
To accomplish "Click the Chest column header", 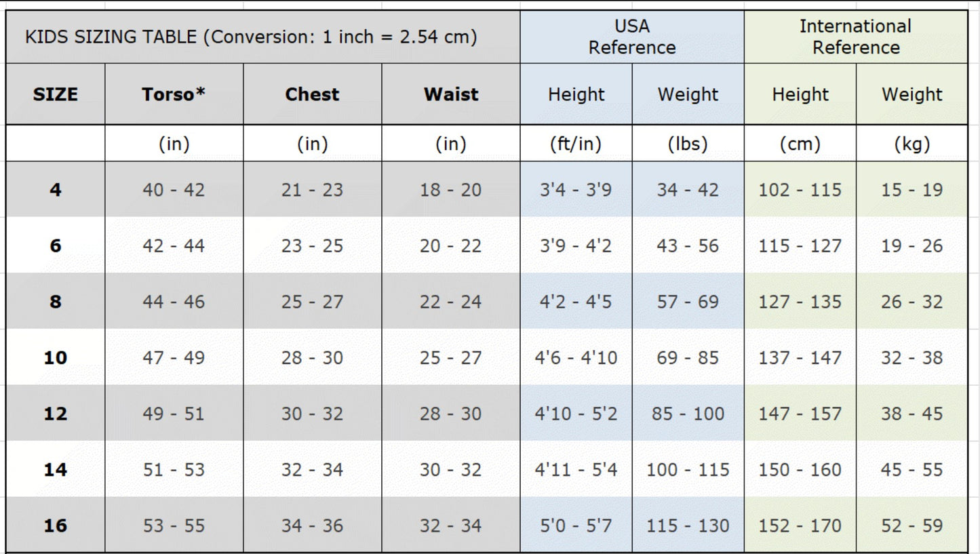I will (x=312, y=94).
